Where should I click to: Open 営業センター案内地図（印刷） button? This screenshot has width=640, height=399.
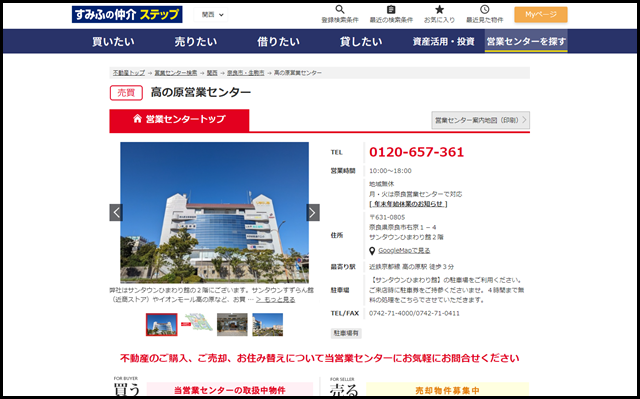click(481, 120)
